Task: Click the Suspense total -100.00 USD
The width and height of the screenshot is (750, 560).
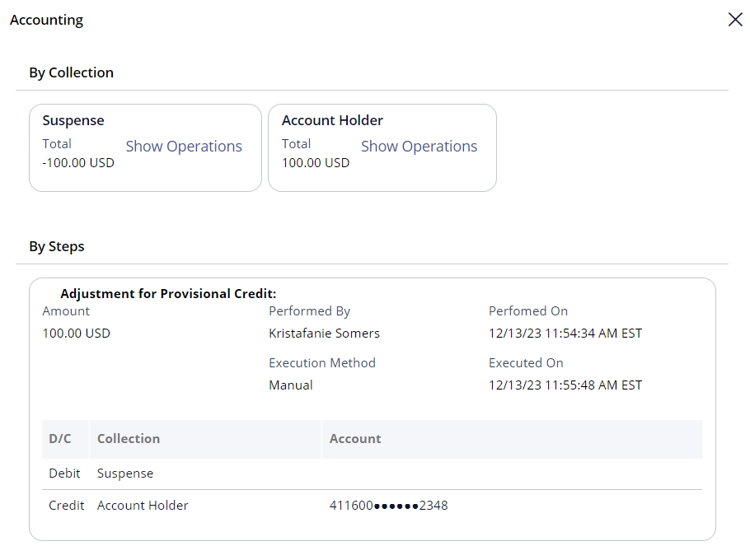Action: click(x=78, y=163)
